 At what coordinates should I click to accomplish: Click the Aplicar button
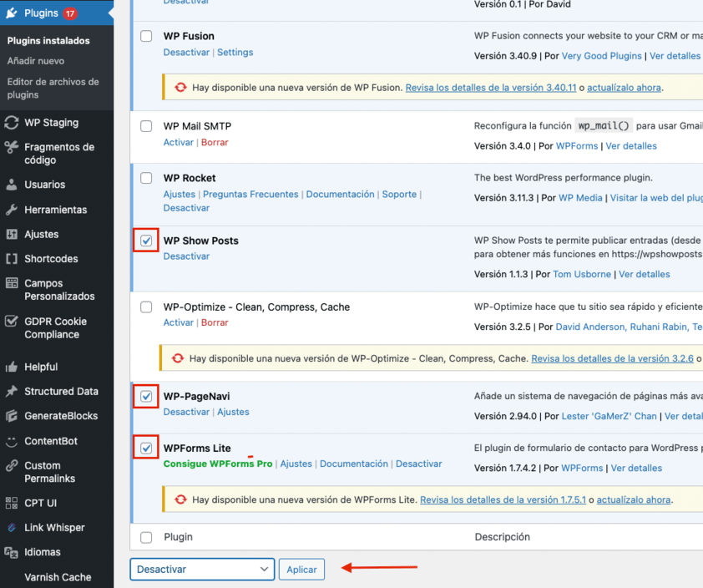click(x=301, y=570)
